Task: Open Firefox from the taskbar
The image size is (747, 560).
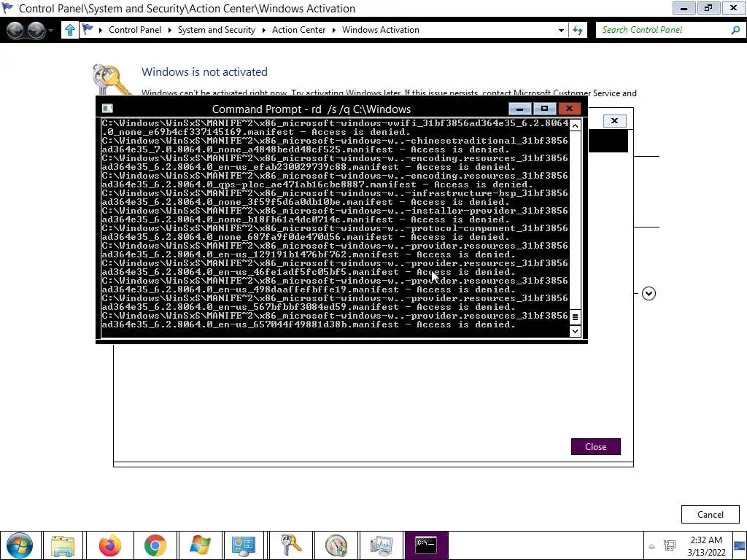Action: pyautogui.click(x=109, y=545)
